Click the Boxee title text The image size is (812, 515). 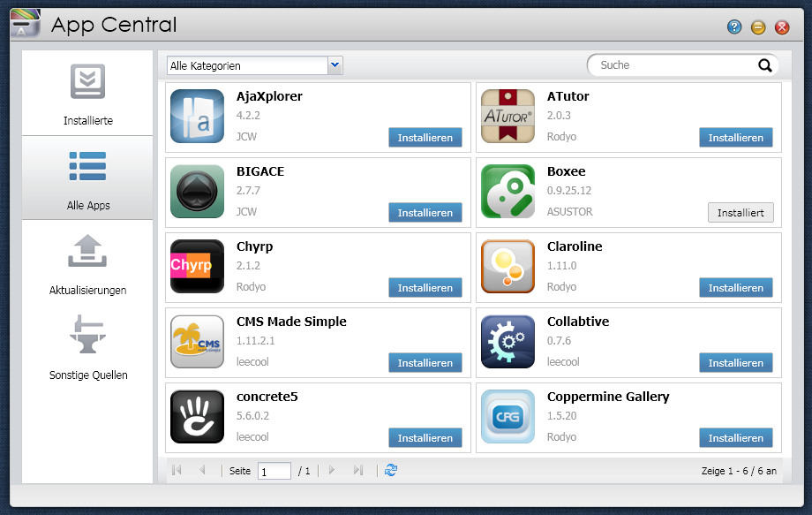click(567, 171)
